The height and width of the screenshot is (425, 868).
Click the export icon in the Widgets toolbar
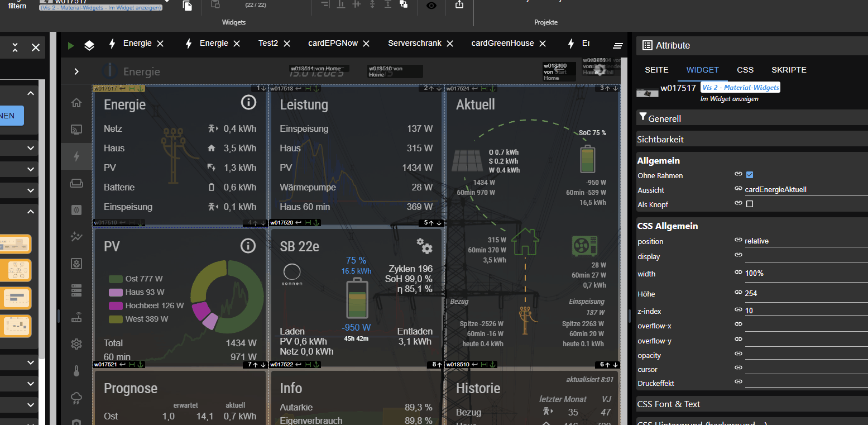pos(459,5)
